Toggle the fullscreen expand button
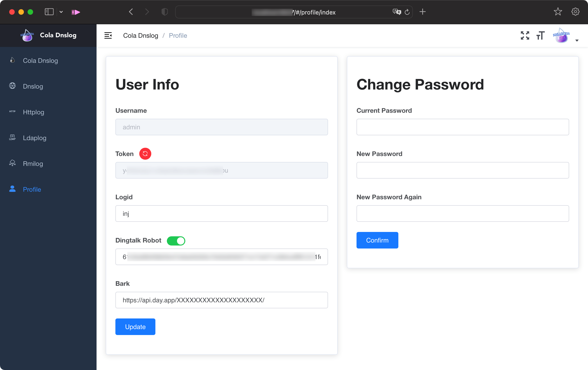 525,35
